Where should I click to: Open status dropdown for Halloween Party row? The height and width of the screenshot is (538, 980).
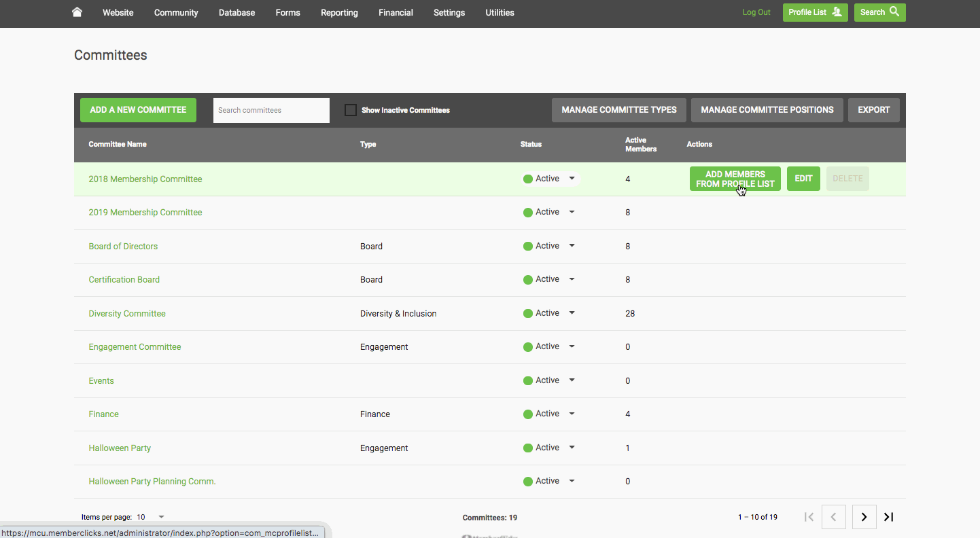pos(572,448)
